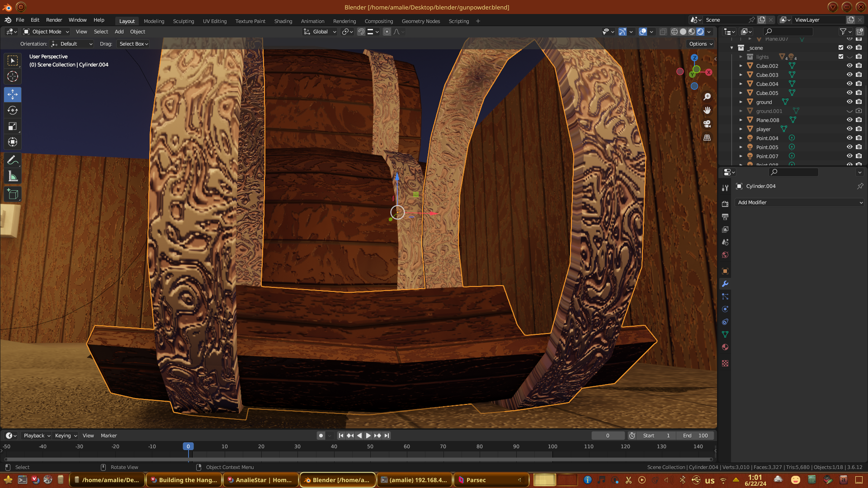Viewport: 868px width, 488px height.
Task: Open the Add Modifier dropdown
Action: coord(799,202)
